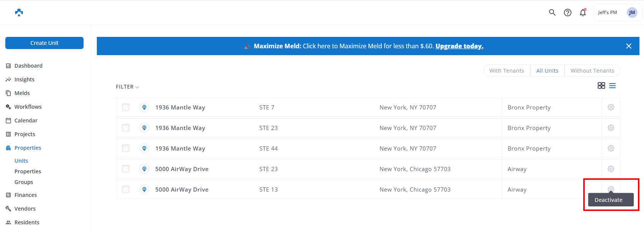Viewport: 644px width, 230px height.
Task: Follow the Upgrade today link
Action: 459,46
